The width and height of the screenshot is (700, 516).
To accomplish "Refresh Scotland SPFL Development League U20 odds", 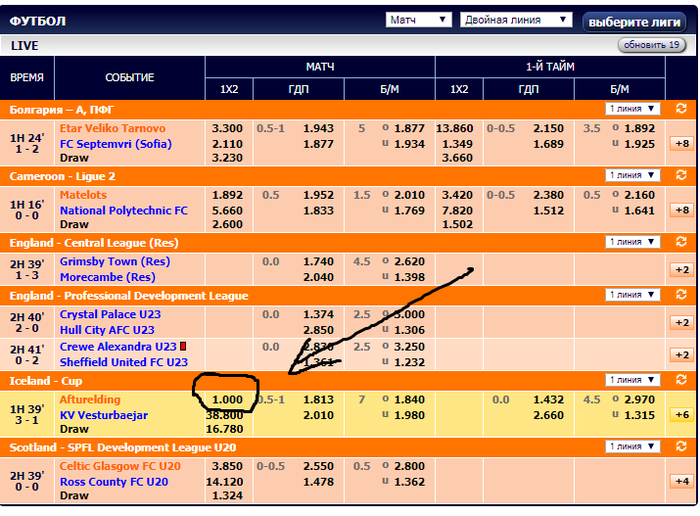I will tap(681, 446).
